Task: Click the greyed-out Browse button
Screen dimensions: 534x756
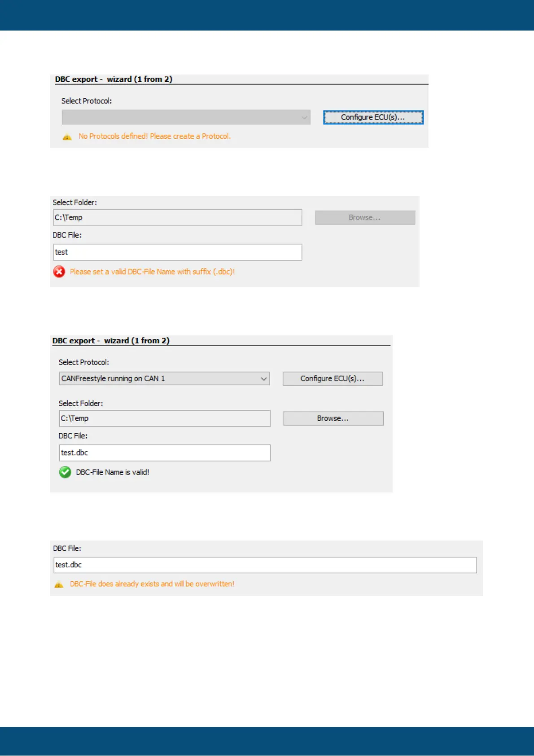Action: click(x=365, y=218)
